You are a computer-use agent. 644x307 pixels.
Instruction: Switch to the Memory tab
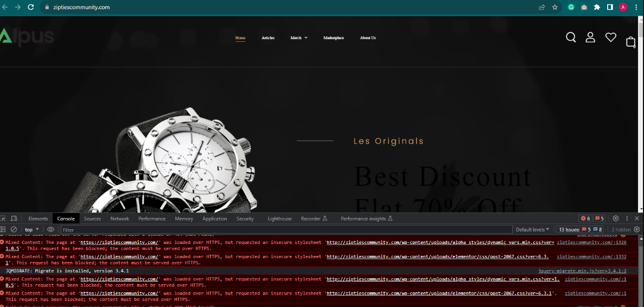(x=183, y=218)
